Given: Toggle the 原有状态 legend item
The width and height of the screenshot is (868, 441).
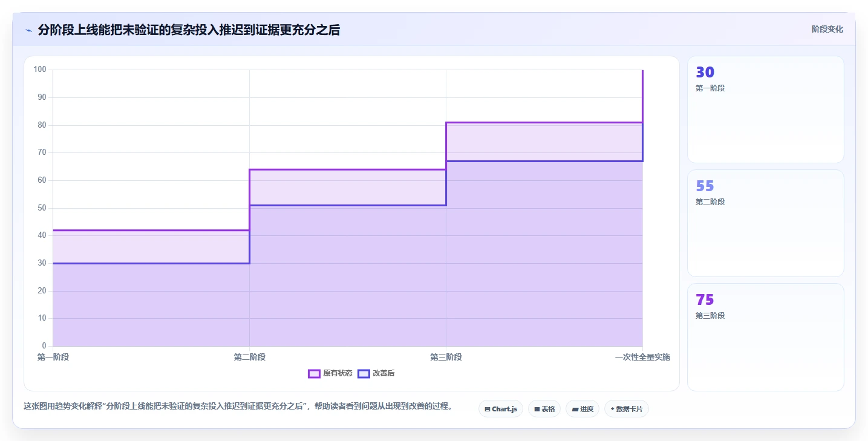Looking at the screenshot, I should tap(330, 374).
